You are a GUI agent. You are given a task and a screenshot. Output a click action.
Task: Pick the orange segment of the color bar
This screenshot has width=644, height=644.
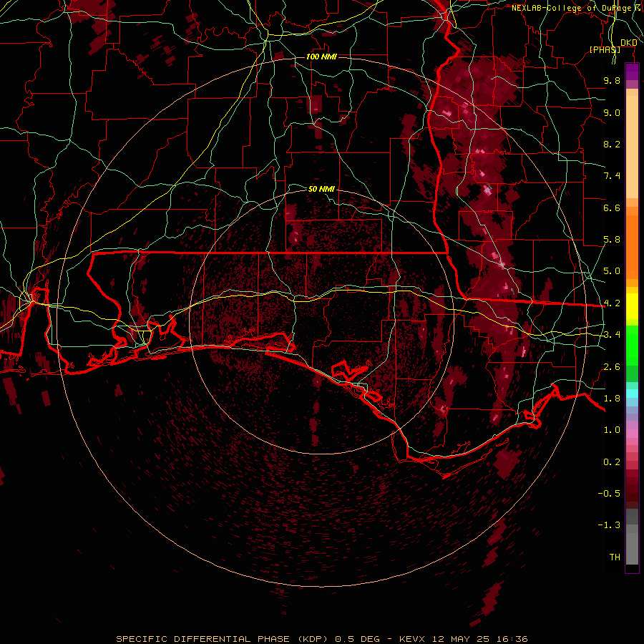(x=632, y=243)
